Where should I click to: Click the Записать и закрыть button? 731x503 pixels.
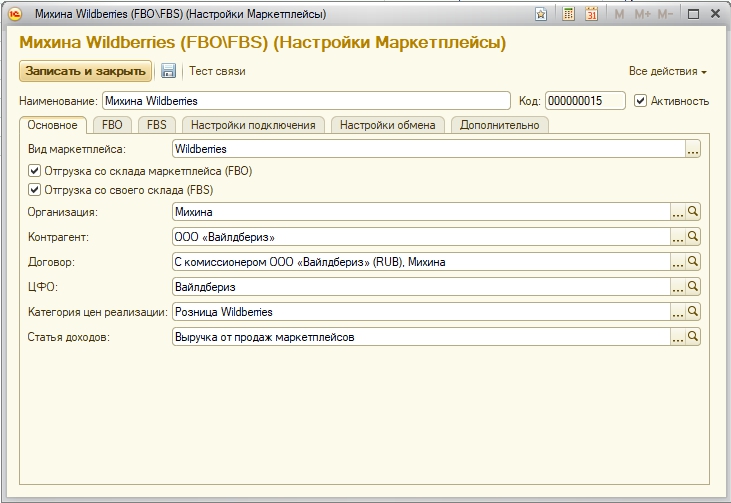point(85,71)
